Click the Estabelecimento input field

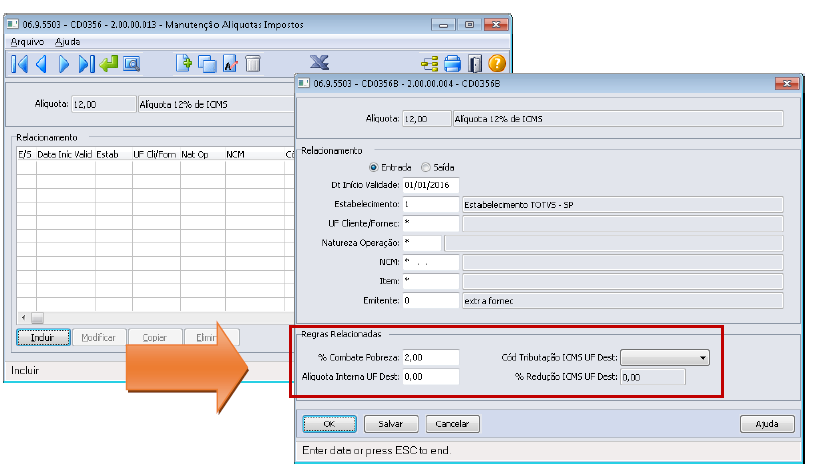431,204
